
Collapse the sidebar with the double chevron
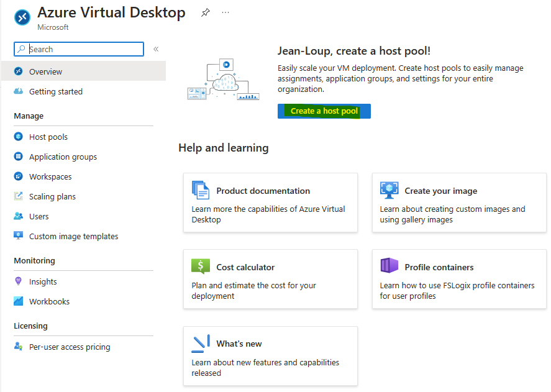coord(156,49)
